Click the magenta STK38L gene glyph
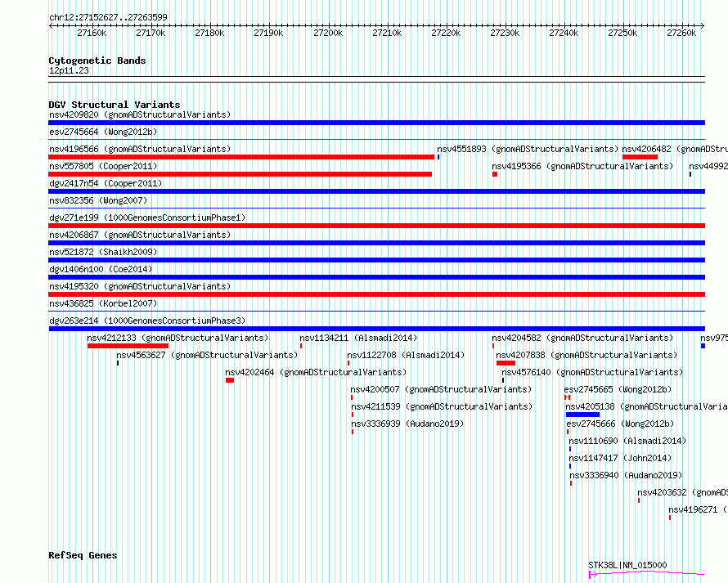Viewport: 728px width, 583px height. [647, 574]
